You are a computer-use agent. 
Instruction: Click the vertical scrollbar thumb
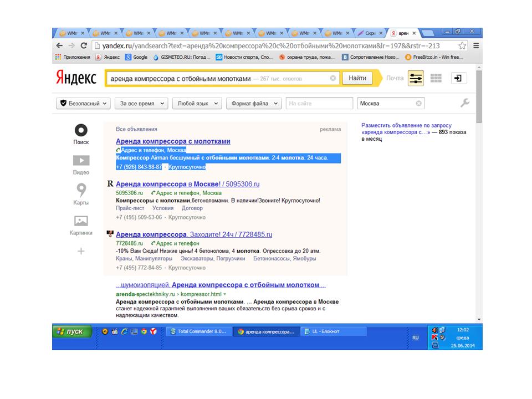479,96
